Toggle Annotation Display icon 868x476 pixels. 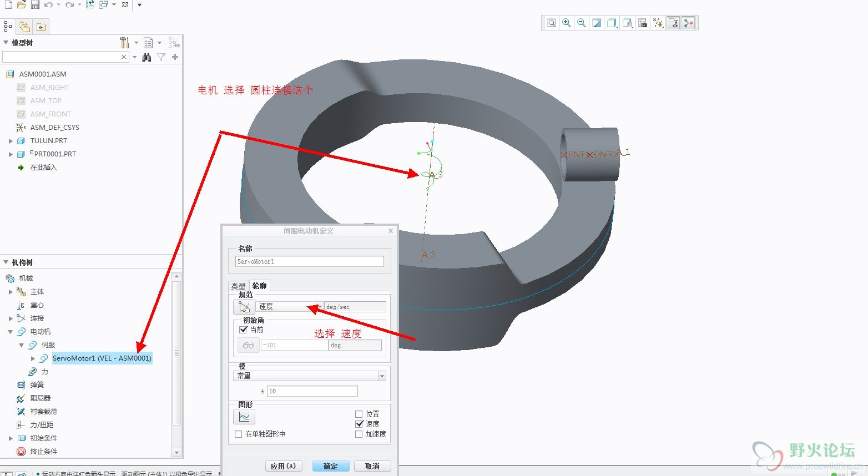[673, 23]
